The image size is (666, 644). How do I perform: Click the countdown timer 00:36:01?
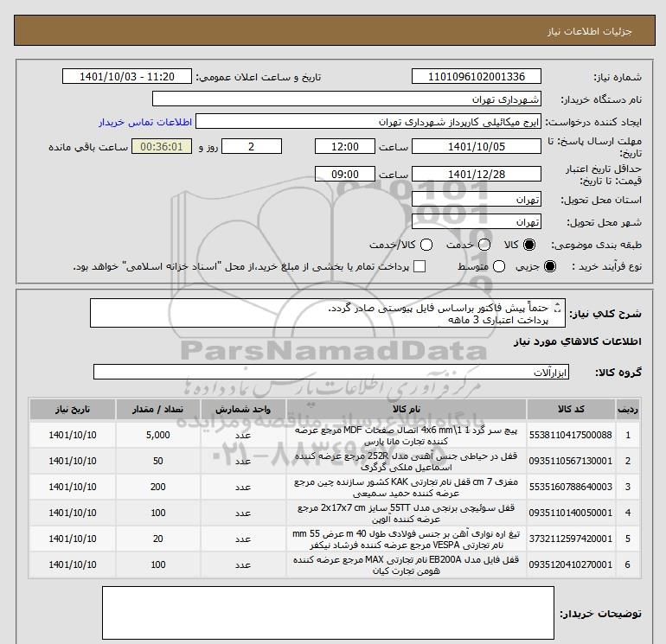click(x=162, y=146)
